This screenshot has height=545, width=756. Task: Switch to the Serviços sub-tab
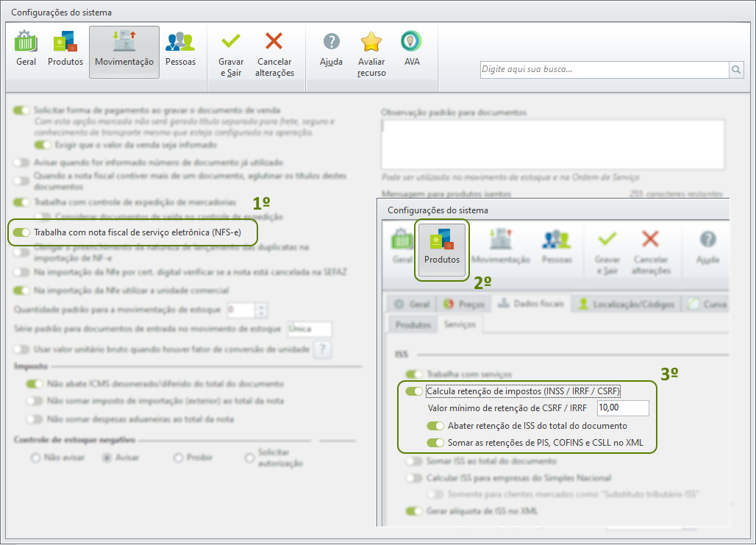click(x=460, y=324)
